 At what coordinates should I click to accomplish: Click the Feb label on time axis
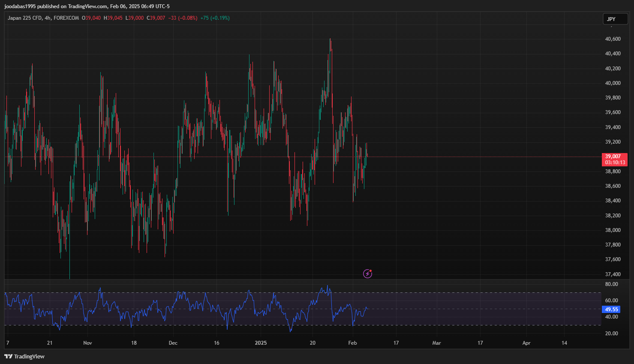tap(352, 343)
